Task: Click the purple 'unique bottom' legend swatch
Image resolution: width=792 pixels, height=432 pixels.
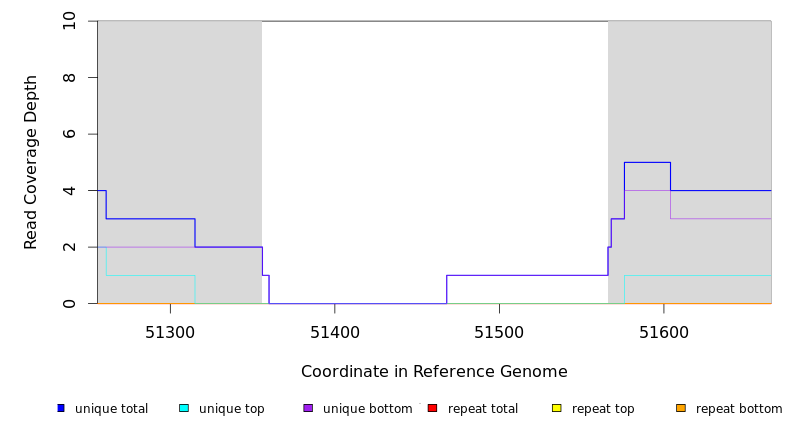Action: tap(308, 408)
